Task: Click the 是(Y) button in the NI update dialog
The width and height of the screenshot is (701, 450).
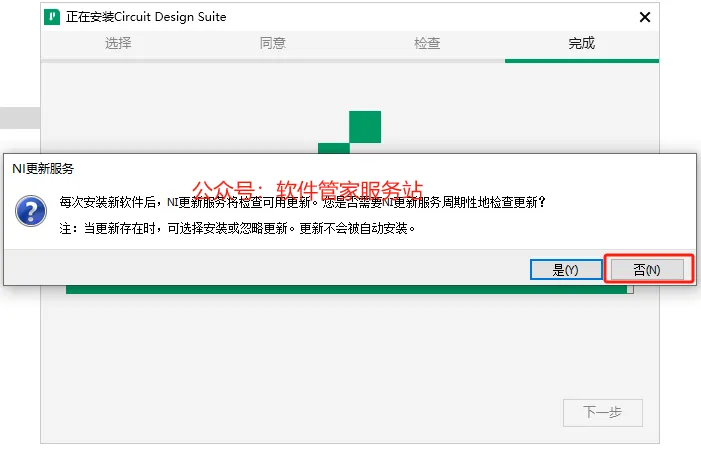Action: pos(566,269)
